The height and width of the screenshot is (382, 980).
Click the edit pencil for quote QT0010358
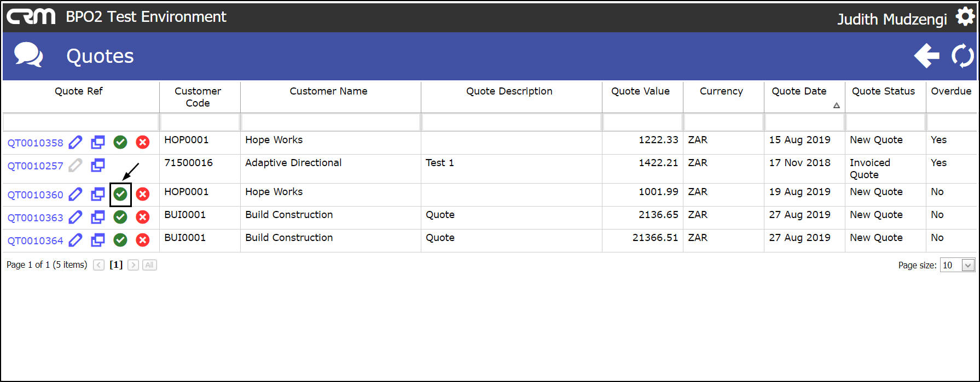[76, 143]
